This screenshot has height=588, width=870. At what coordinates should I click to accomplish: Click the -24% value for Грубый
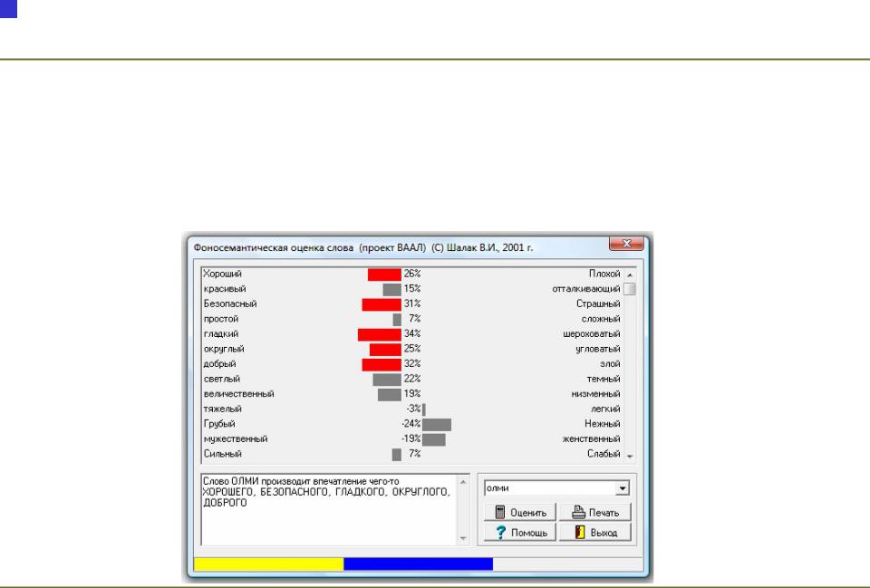tap(411, 424)
